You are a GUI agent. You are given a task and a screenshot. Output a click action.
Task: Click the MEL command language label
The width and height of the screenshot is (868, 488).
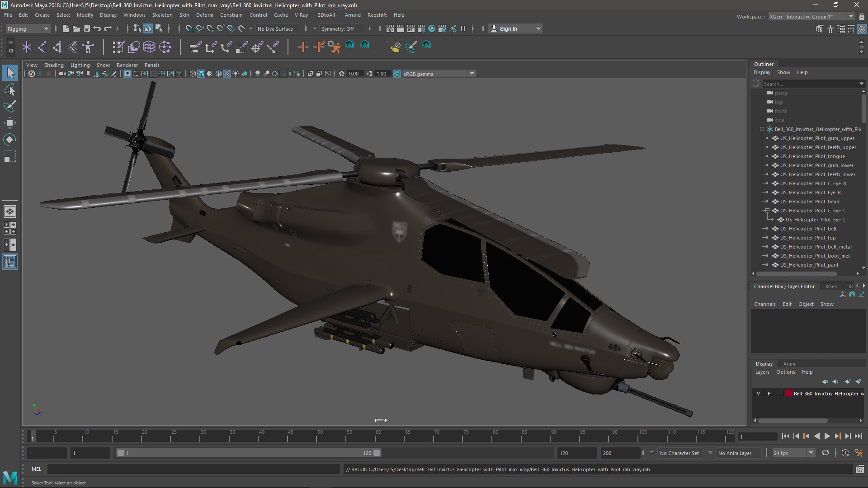36,469
